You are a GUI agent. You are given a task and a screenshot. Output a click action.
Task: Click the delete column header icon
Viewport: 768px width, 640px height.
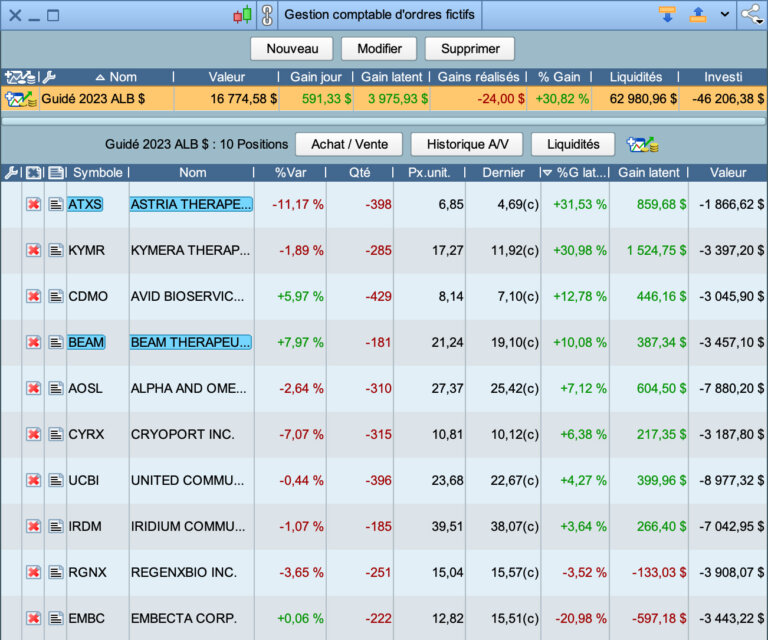33,172
